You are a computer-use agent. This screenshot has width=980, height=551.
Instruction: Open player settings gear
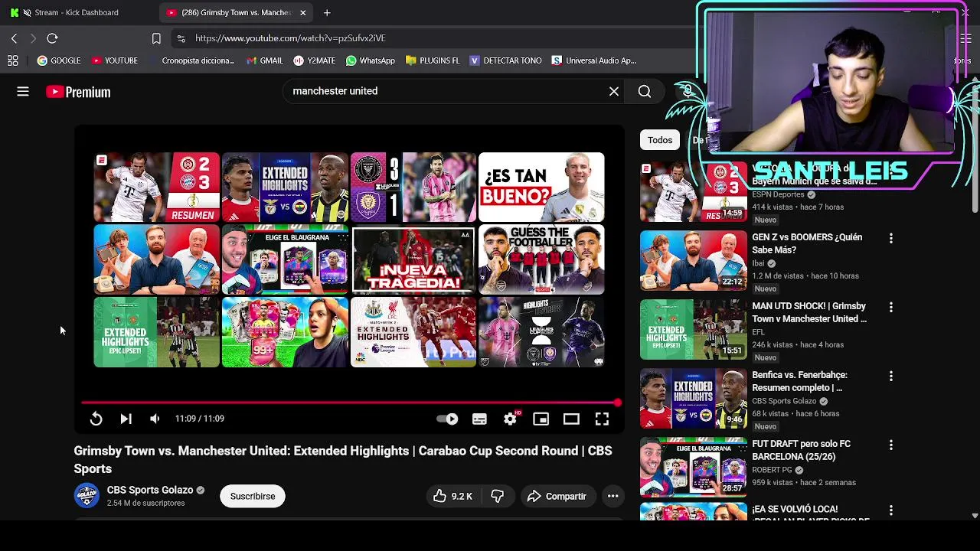point(510,419)
